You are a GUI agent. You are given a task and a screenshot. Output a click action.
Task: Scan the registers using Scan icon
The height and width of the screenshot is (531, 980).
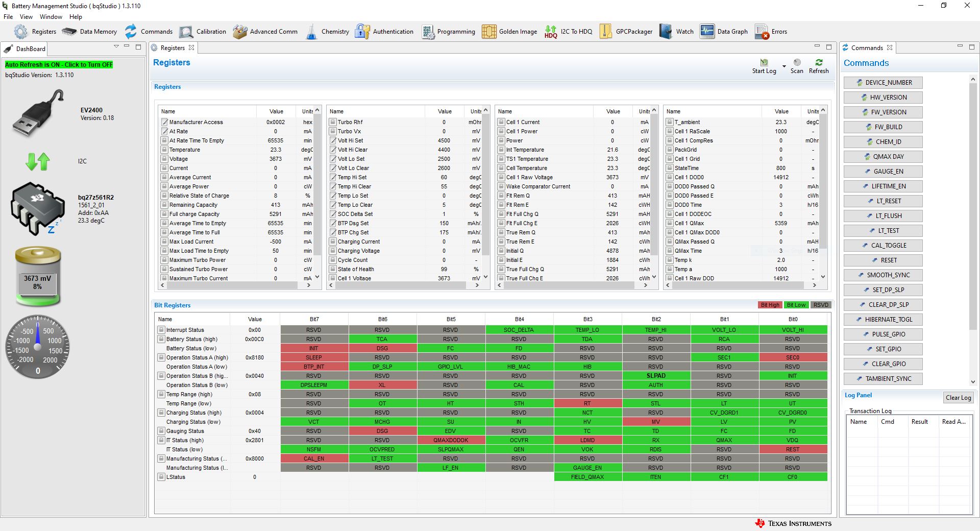tap(797, 66)
